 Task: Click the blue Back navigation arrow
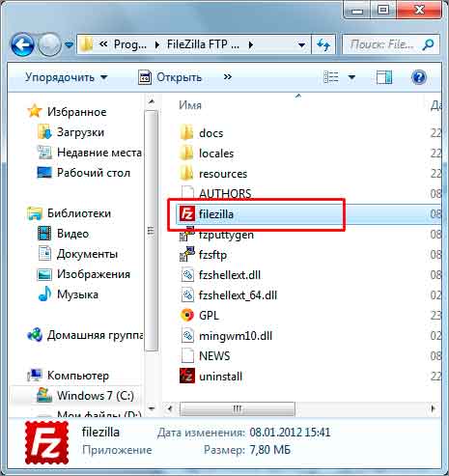click(22, 44)
